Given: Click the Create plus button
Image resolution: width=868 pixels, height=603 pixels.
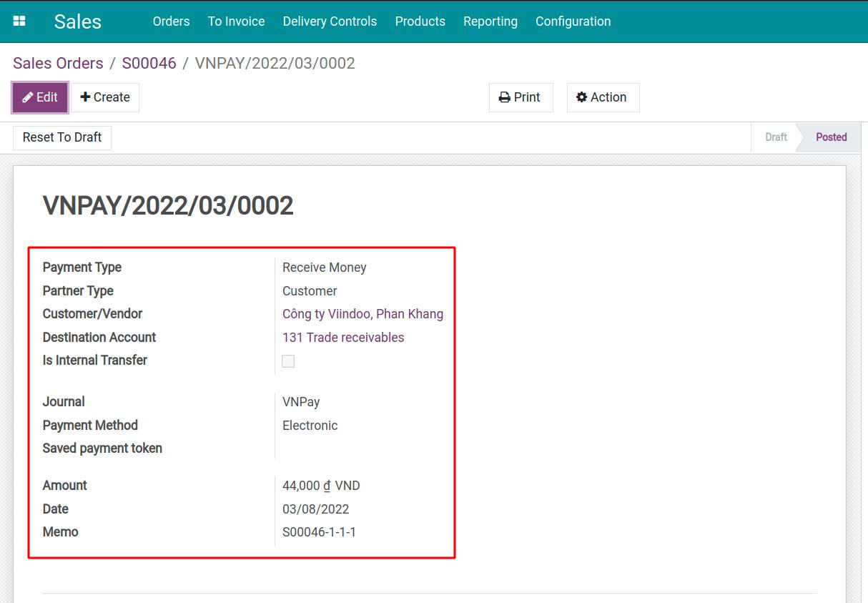Looking at the screenshot, I should [105, 98].
